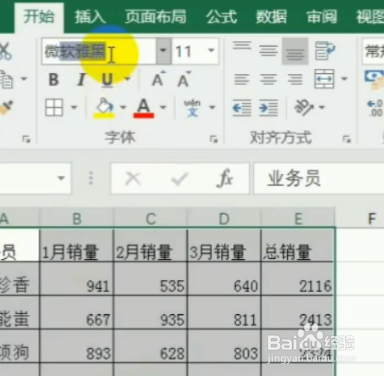This screenshot has width=384, height=376.
Task: Expand the font size dropdown arrow
Action: coord(211,51)
